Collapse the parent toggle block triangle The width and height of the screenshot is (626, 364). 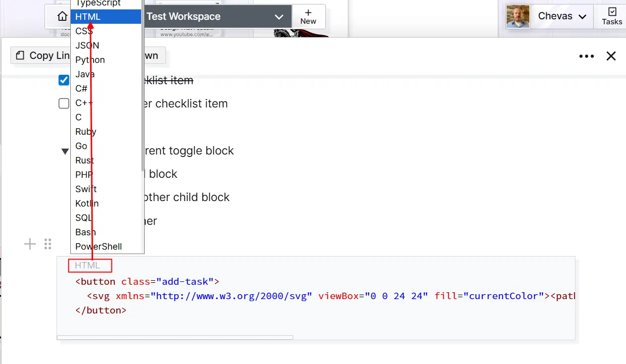click(65, 151)
